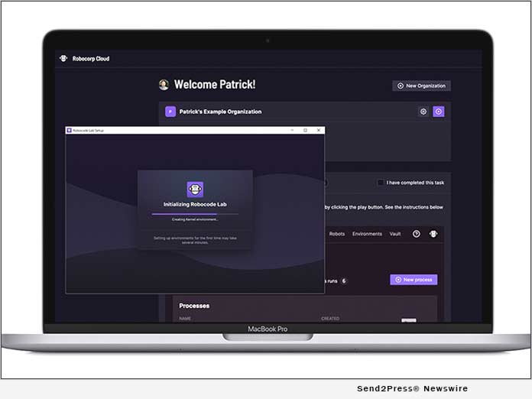Screen dimensions: 532x399
Task: Switch to the Environments tab
Action: (x=367, y=234)
